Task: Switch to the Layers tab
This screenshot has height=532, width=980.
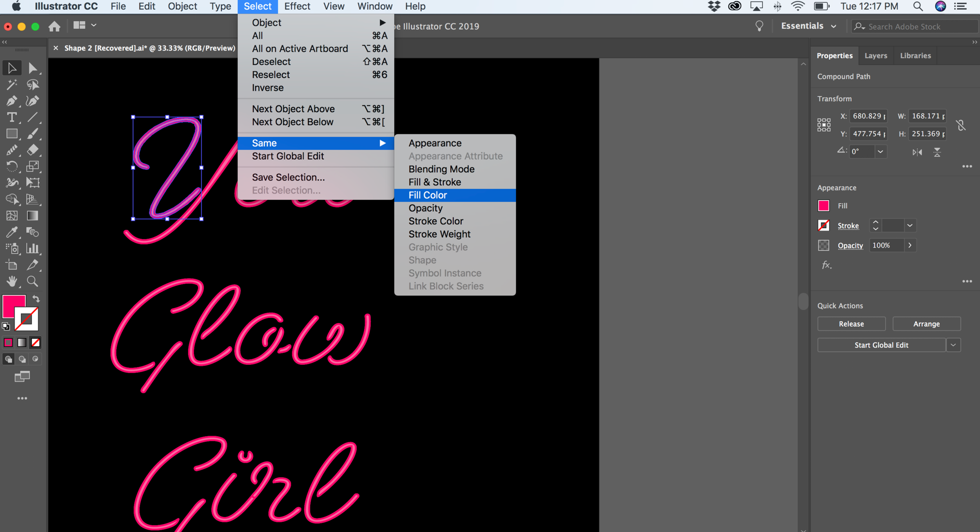Action: pos(876,55)
